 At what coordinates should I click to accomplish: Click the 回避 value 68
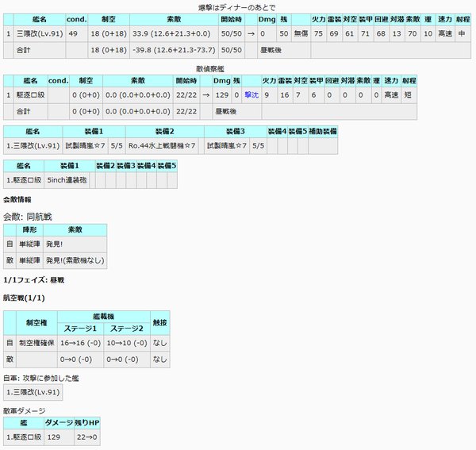pos(381,33)
